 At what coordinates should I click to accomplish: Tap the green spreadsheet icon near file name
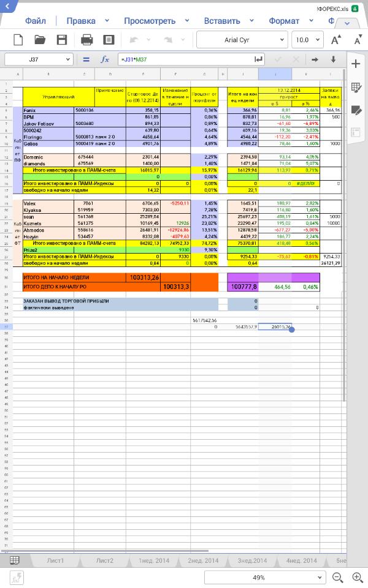tap(355, 9)
